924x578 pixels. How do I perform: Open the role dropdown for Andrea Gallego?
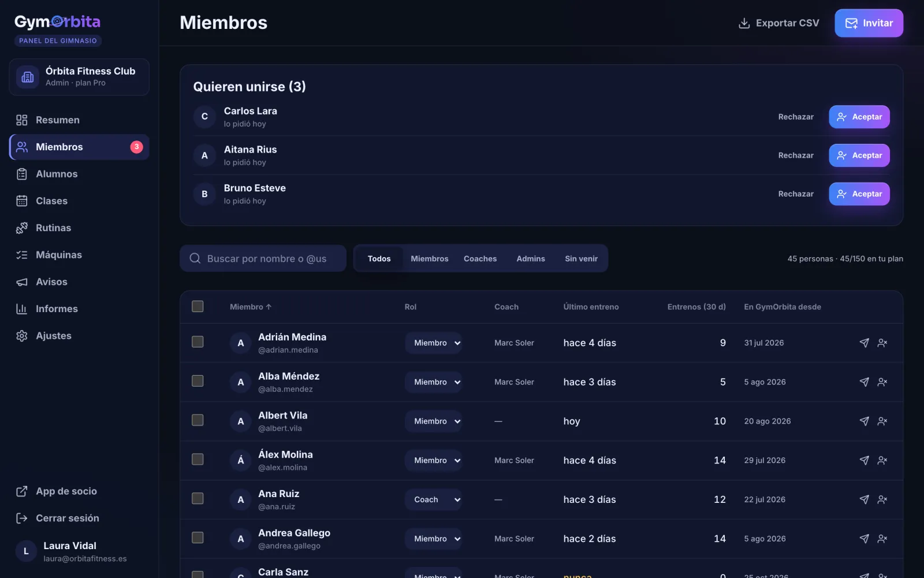coord(433,539)
